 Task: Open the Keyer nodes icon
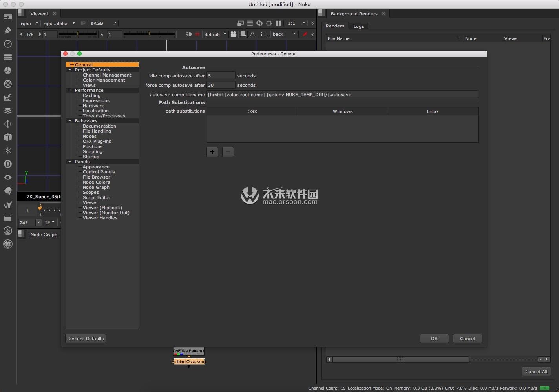7,97
